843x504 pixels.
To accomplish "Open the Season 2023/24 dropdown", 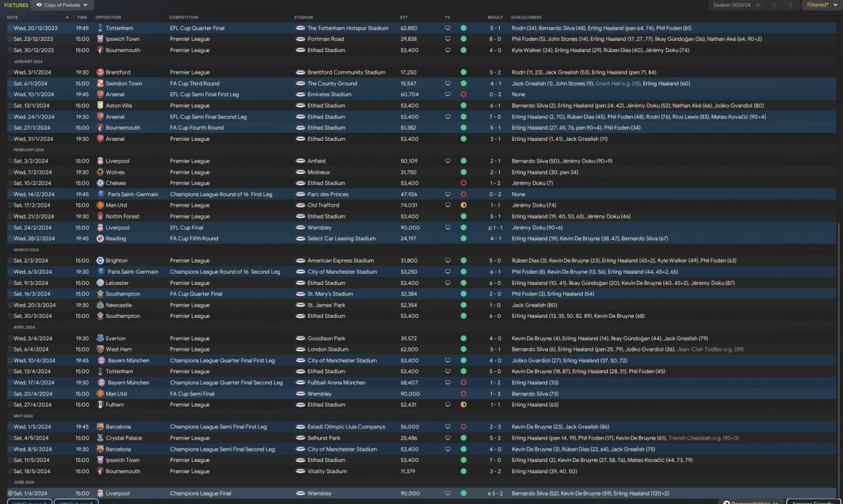I will pos(736,5).
